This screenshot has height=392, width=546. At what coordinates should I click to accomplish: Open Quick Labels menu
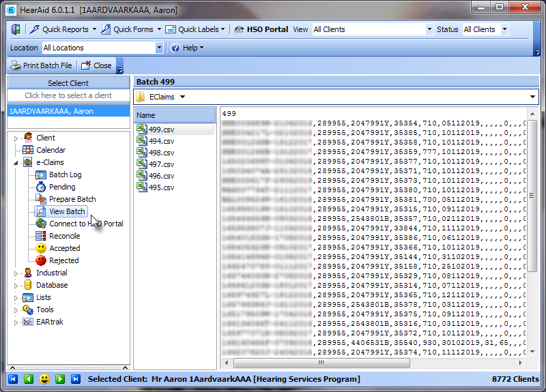coord(195,29)
